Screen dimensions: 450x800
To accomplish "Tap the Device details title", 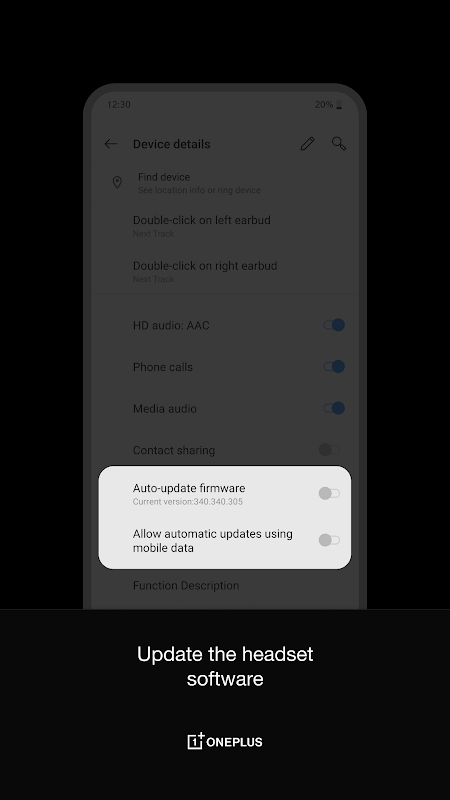I will (171, 144).
